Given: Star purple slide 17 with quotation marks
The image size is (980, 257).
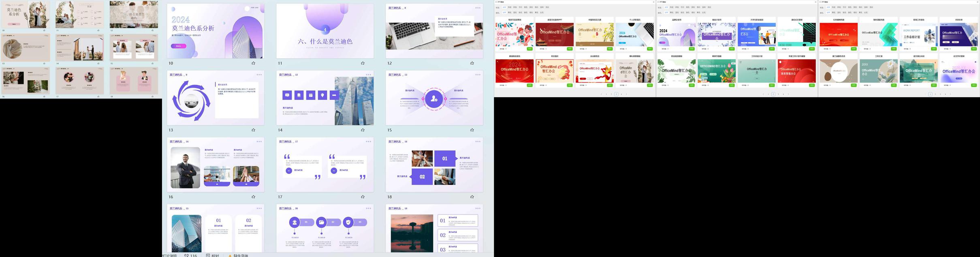Looking at the screenshot, I should 363,197.
